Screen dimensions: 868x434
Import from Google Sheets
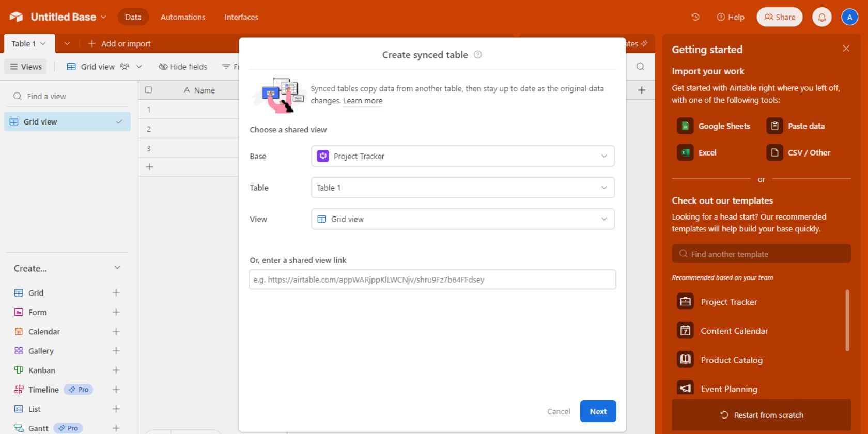click(x=714, y=126)
